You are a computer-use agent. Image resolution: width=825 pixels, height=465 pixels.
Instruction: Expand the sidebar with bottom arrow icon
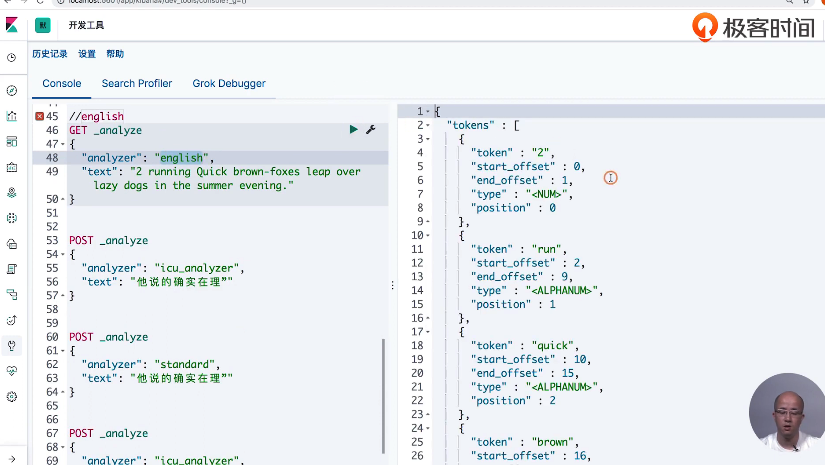12,456
